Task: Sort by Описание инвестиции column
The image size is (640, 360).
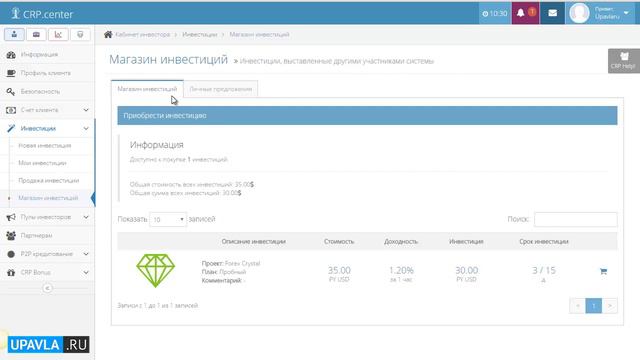Action: point(253,242)
